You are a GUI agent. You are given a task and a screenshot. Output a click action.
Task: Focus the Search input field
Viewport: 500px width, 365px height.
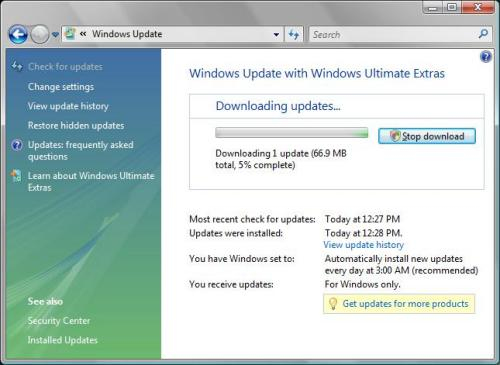(x=393, y=34)
